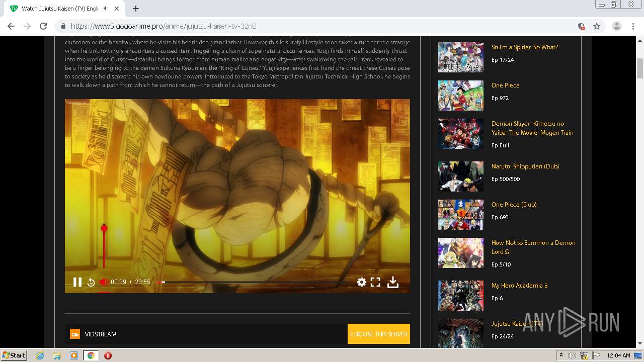Click system tray volume icon

tap(572, 355)
